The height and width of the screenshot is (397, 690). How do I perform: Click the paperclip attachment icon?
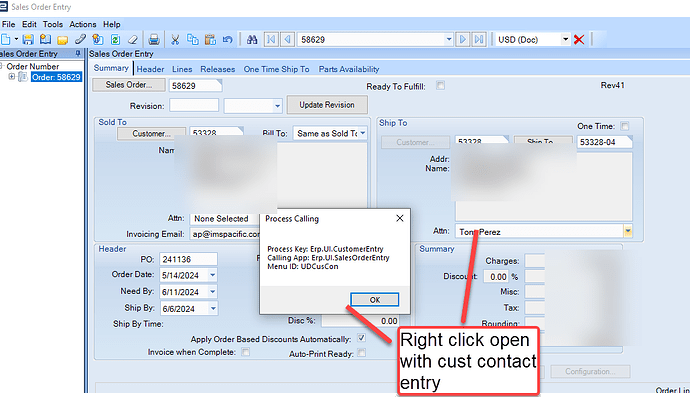[80, 40]
